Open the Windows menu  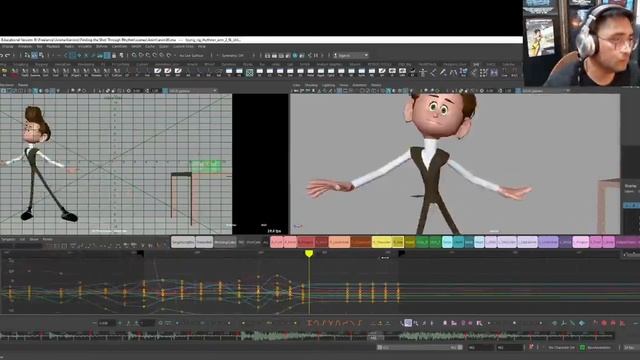coord(25,47)
